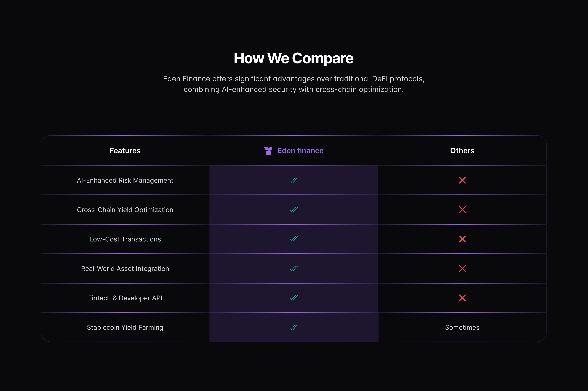This screenshot has height=391, width=588.
Task: Click the Stablecoin Yield Farming row label
Action: (125, 327)
